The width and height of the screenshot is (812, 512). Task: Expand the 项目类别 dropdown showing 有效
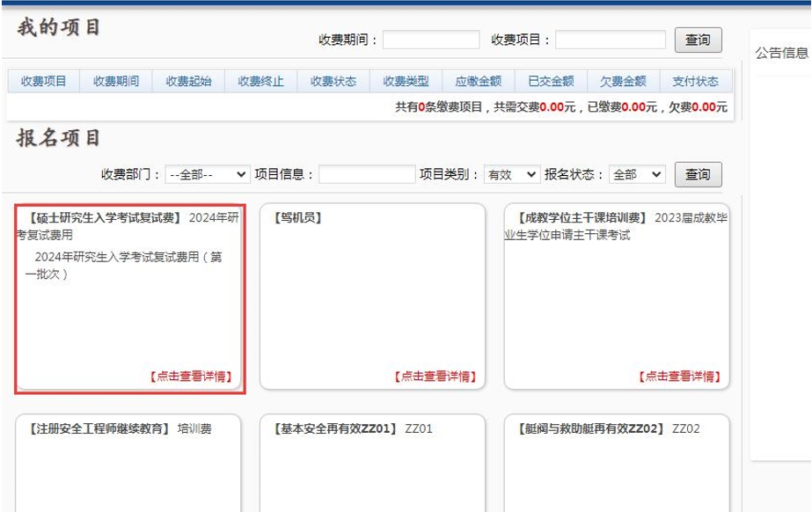pos(512,174)
